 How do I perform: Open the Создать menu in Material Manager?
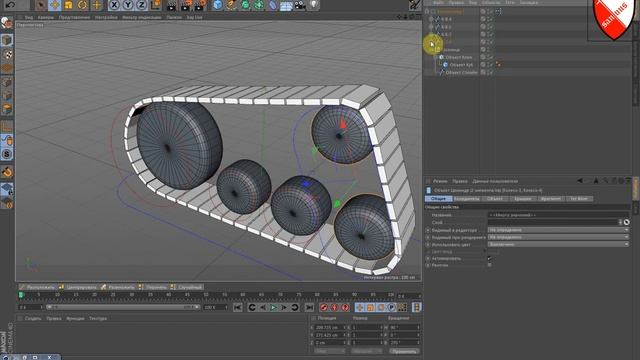pos(33,319)
